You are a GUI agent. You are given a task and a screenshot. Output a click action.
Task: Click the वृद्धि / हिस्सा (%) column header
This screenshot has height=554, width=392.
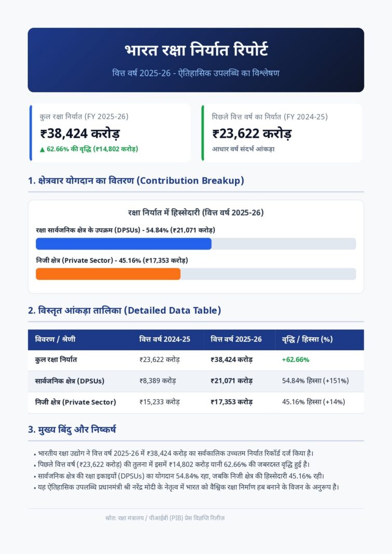(x=307, y=340)
